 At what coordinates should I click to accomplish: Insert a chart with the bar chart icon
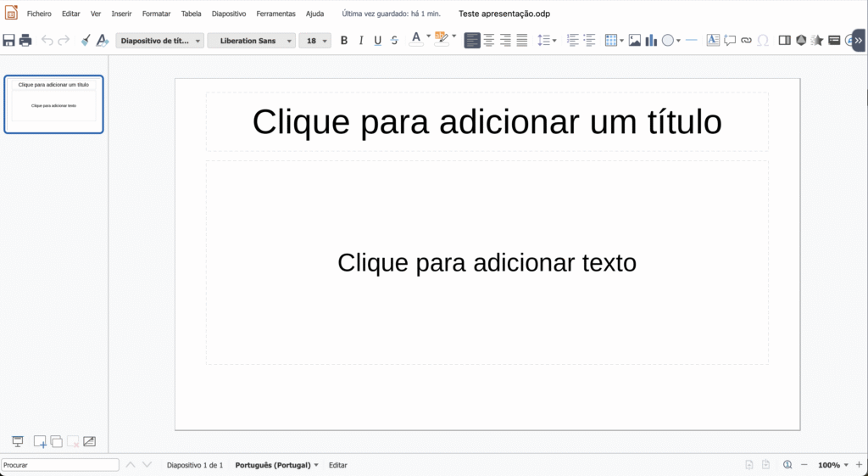point(651,40)
